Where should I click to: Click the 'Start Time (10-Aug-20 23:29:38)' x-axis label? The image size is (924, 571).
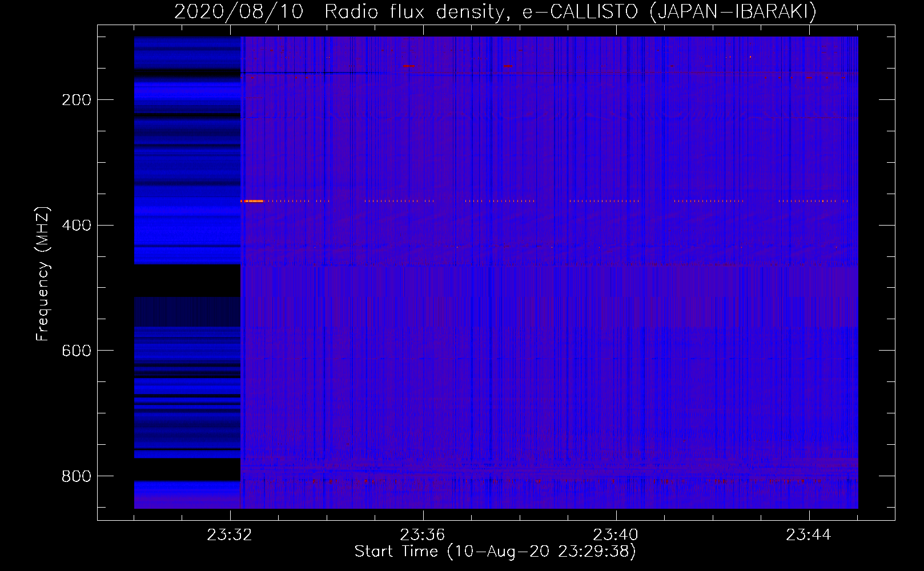click(495, 552)
